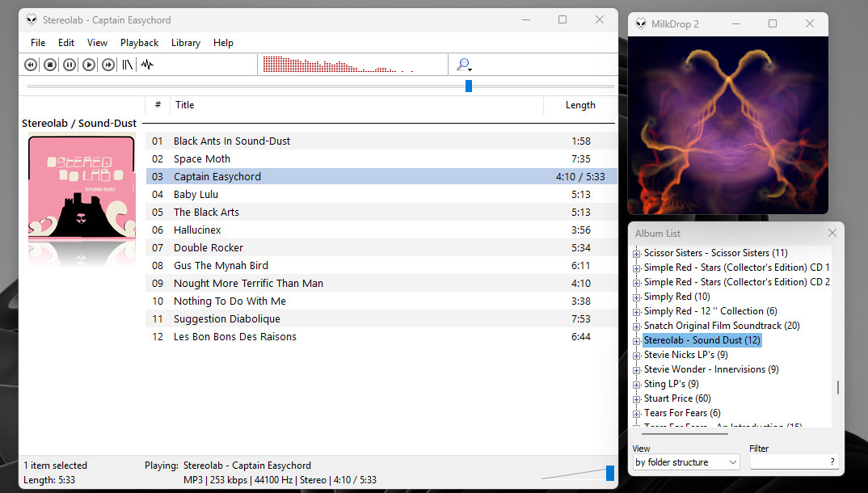Expand Stuart Price (60) node
Viewport: 868px width, 493px height.
coord(637,399)
